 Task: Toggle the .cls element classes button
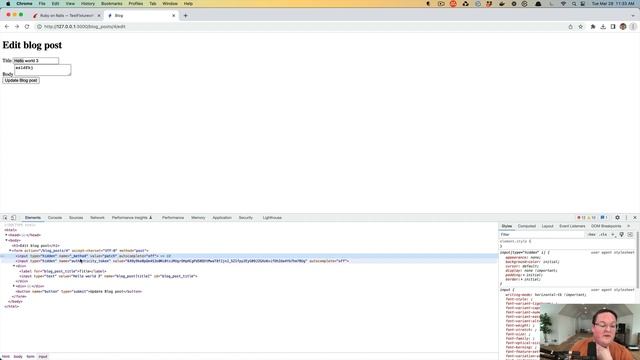pyautogui.click(x=603, y=235)
